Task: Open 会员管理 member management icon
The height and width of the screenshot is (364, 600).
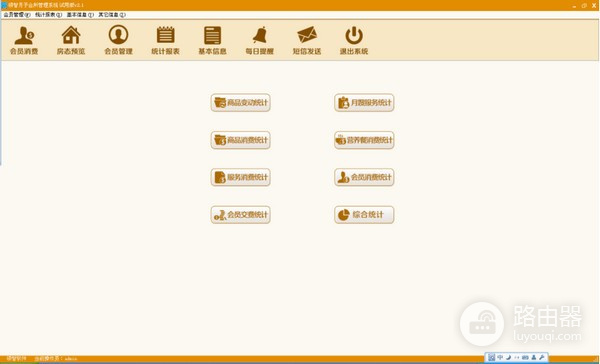Action: pos(118,40)
